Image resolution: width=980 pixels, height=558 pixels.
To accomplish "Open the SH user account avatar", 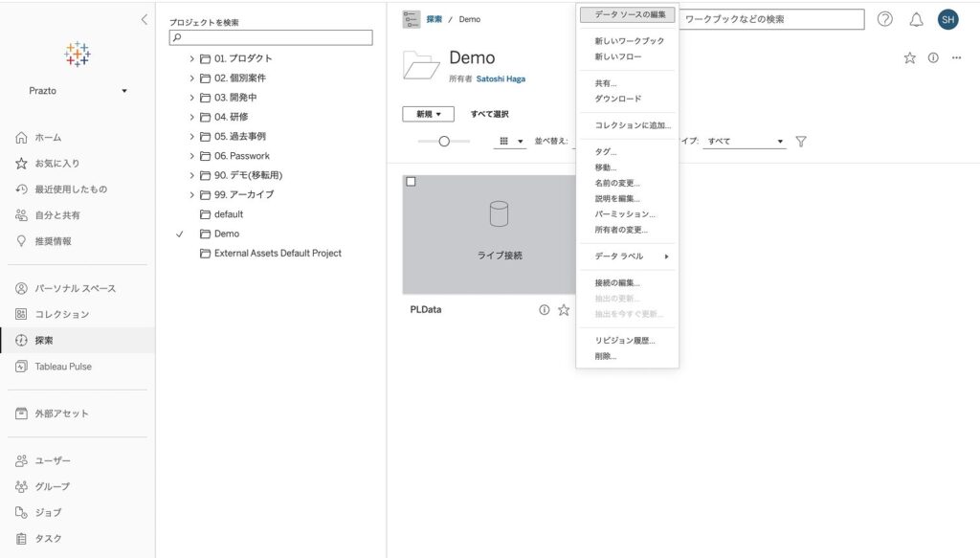I will pos(948,19).
